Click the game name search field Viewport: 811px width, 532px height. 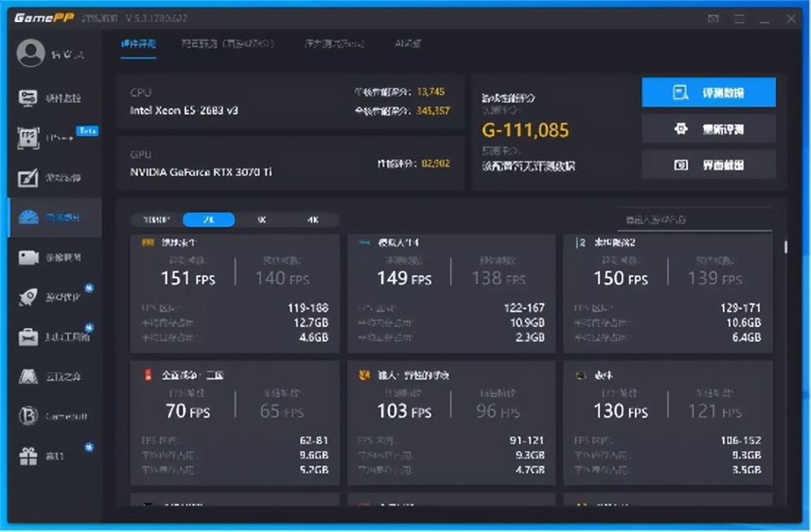[x=694, y=220]
